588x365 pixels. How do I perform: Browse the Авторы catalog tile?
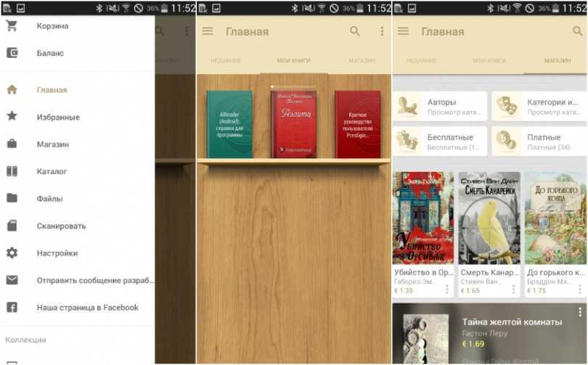coord(440,107)
